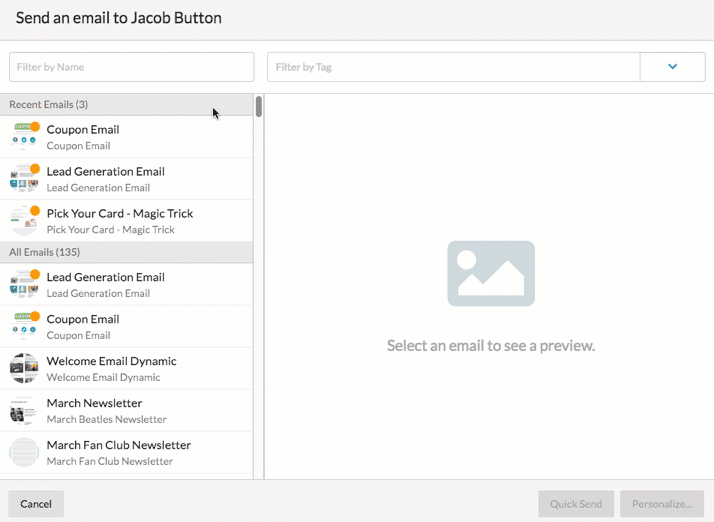Click the Lead Generation Email thumbnail in Recent Emails
This screenshot has height=522, width=714.
click(x=24, y=179)
